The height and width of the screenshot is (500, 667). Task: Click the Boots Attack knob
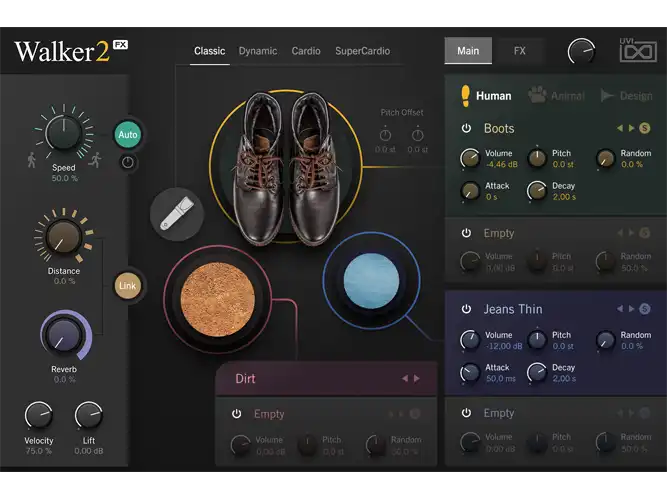(470, 191)
